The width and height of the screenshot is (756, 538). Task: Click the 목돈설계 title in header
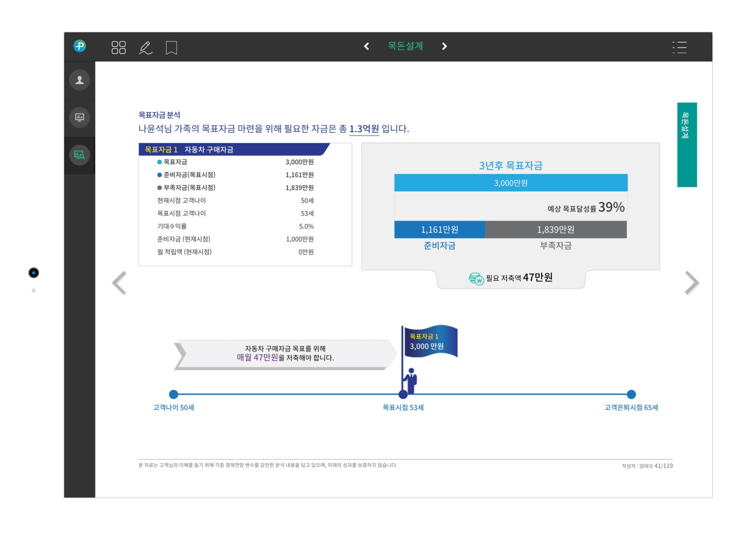click(405, 46)
